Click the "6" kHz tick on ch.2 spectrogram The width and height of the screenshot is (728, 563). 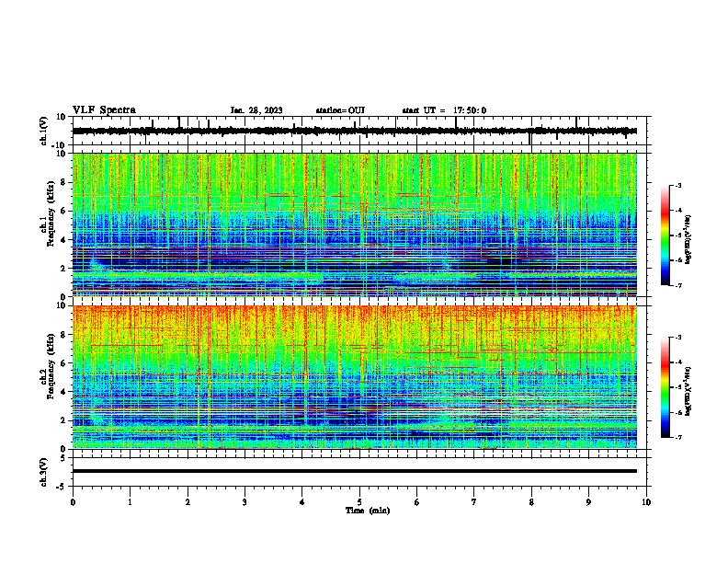click(63, 363)
